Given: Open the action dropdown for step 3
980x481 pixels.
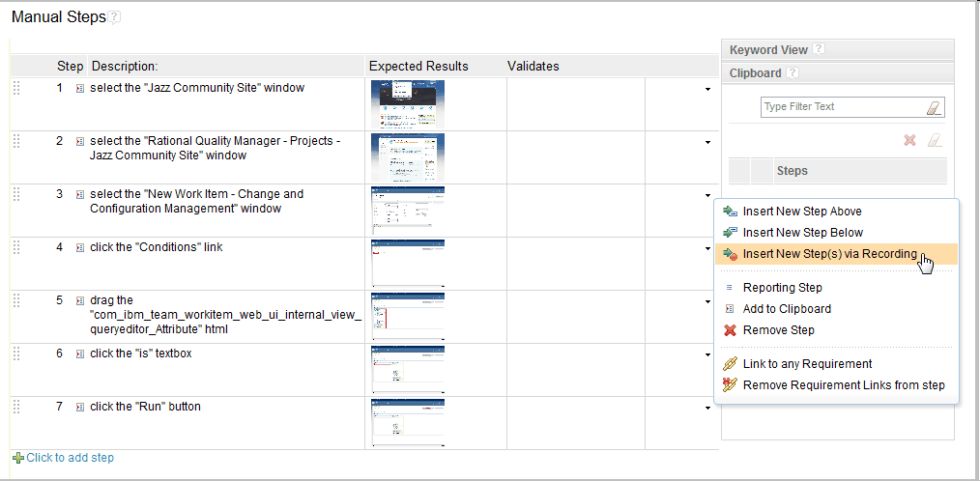Looking at the screenshot, I should 707,195.
